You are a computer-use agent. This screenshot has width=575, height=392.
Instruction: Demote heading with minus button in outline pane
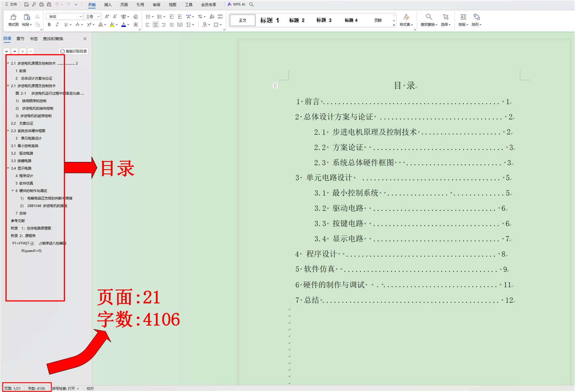click(x=31, y=51)
